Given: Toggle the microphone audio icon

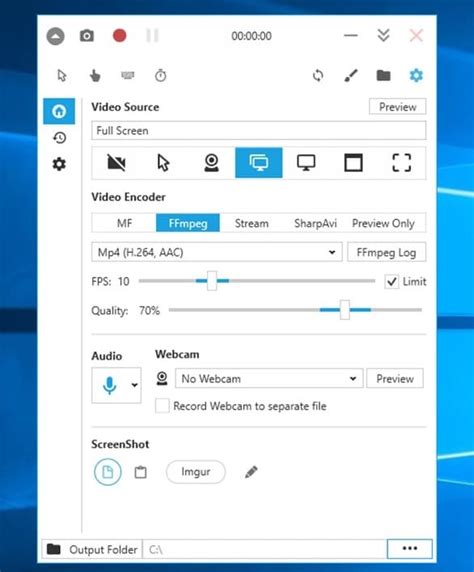Looking at the screenshot, I should click(x=109, y=385).
